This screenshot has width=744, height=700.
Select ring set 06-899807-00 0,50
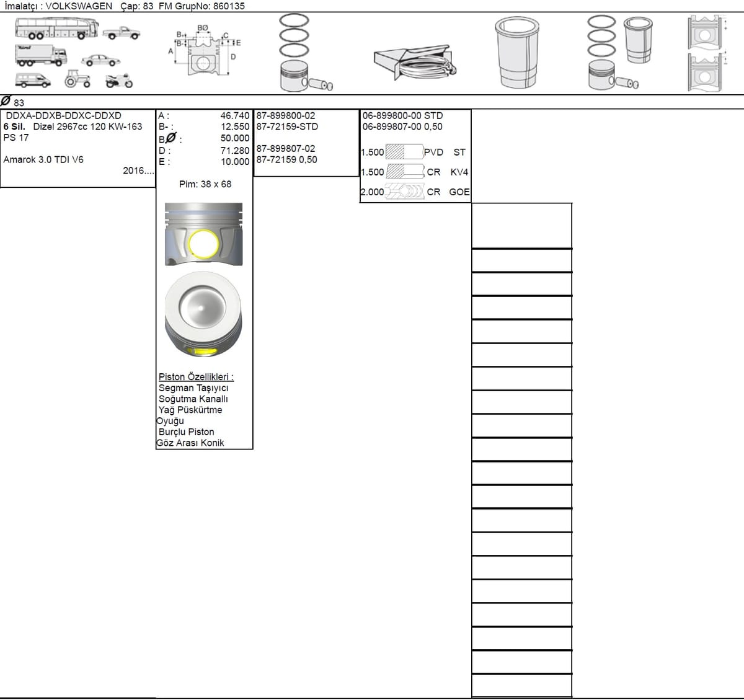[x=403, y=126]
